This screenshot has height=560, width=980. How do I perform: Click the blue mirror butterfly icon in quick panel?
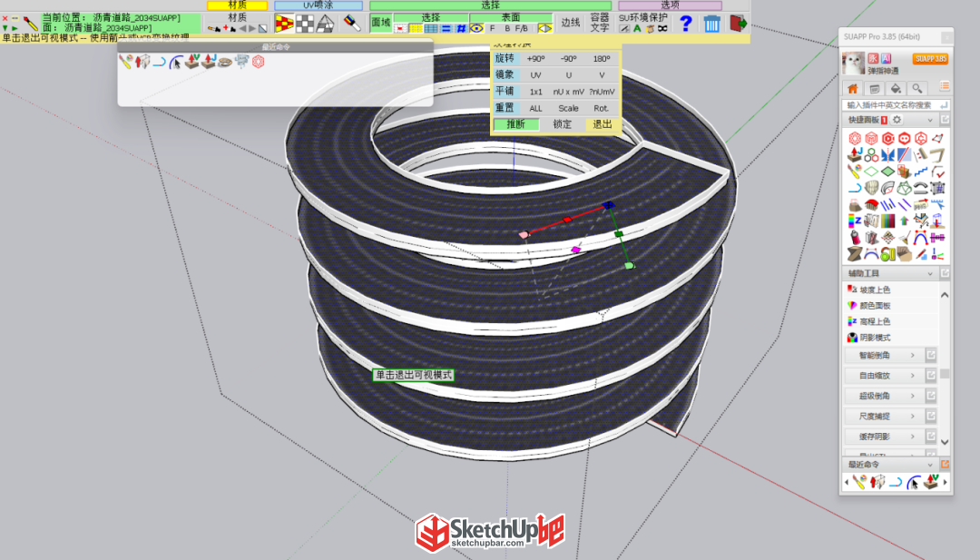tap(888, 154)
